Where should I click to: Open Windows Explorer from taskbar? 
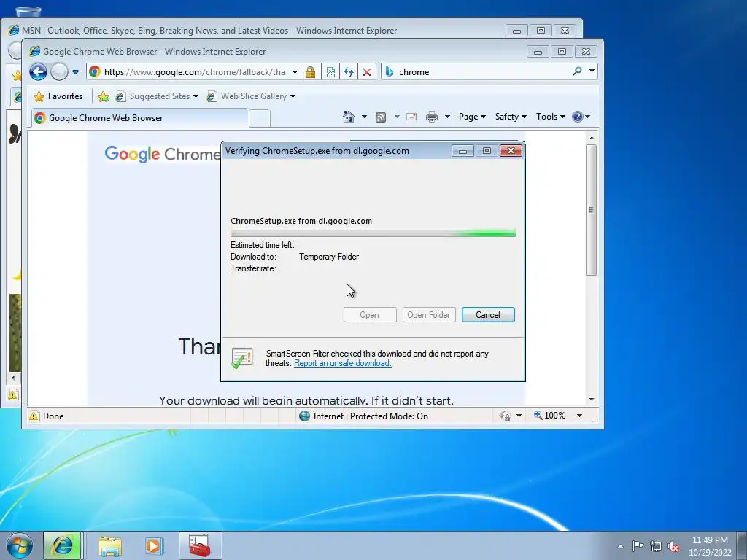tap(110, 545)
